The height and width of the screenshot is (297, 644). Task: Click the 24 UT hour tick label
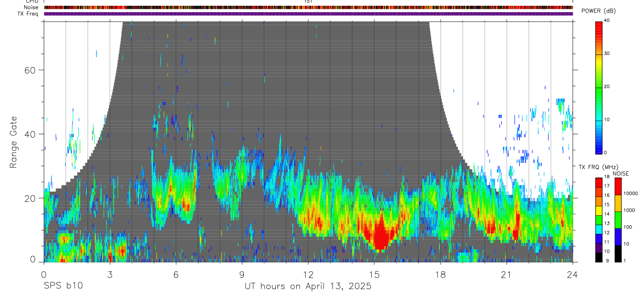(x=573, y=274)
